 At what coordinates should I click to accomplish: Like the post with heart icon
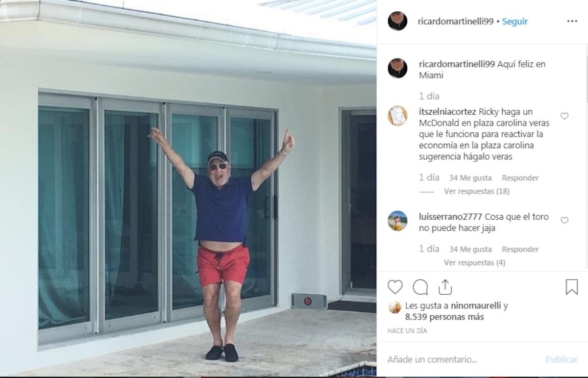[x=395, y=287]
